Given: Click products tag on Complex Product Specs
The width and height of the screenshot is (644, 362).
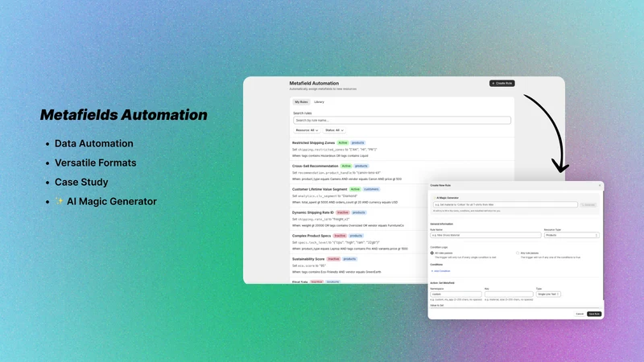Looking at the screenshot, I should point(356,236).
